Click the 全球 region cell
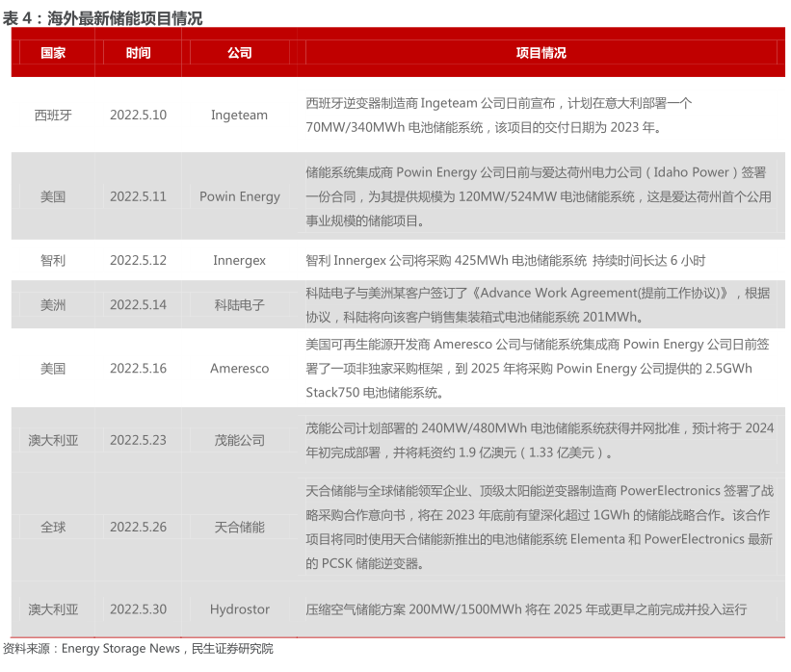This screenshot has width=791, height=672. click(x=53, y=527)
